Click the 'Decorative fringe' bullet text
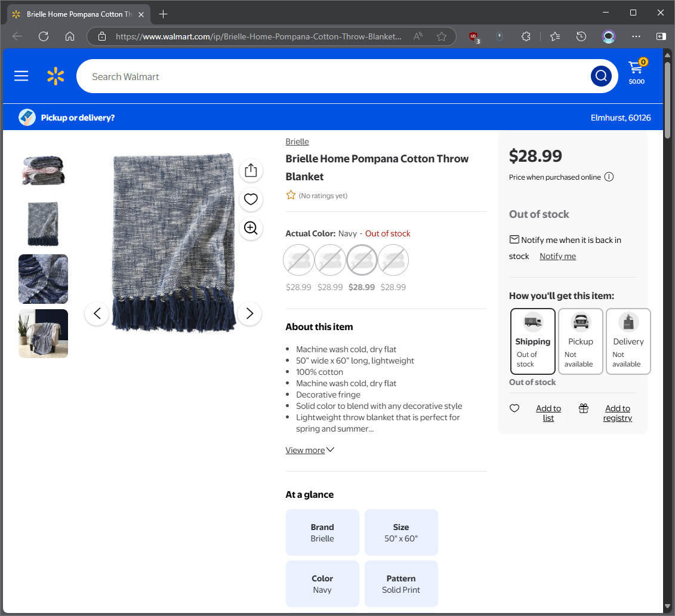This screenshot has width=675, height=616. point(328,395)
